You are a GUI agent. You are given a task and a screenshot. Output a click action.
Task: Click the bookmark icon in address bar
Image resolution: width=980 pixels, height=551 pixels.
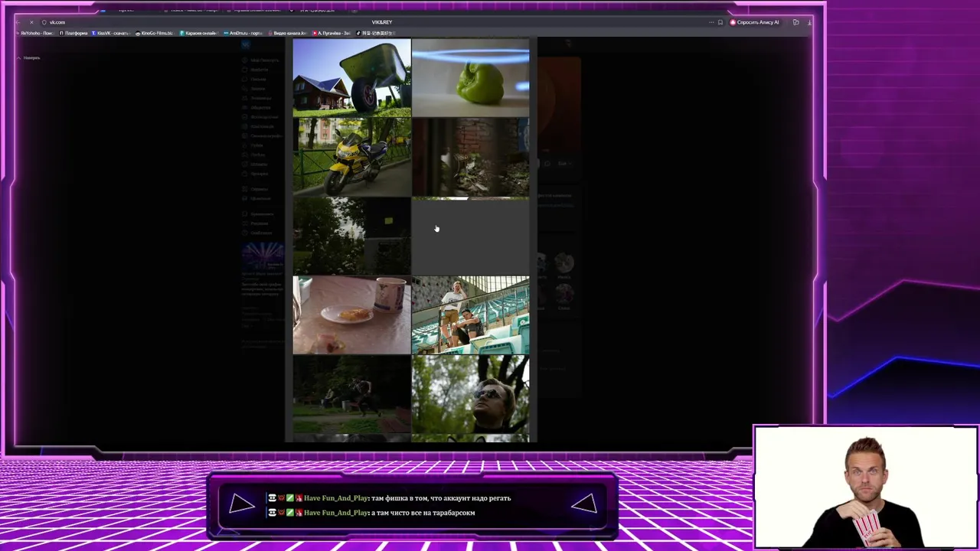tap(720, 22)
